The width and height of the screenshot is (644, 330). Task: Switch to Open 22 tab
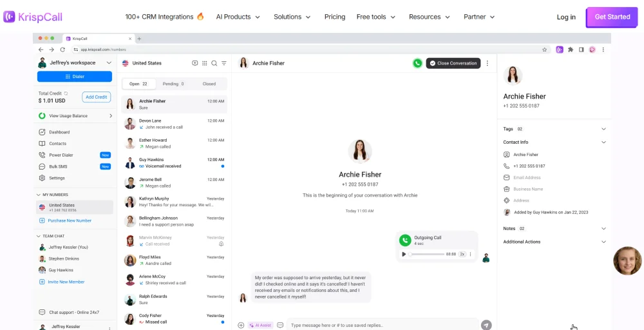(x=139, y=84)
